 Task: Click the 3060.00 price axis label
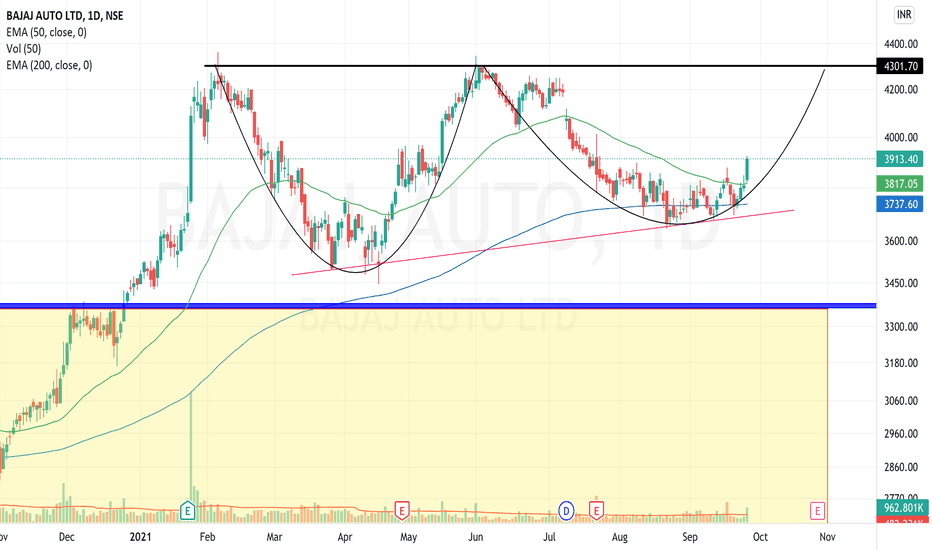coord(901,401)
